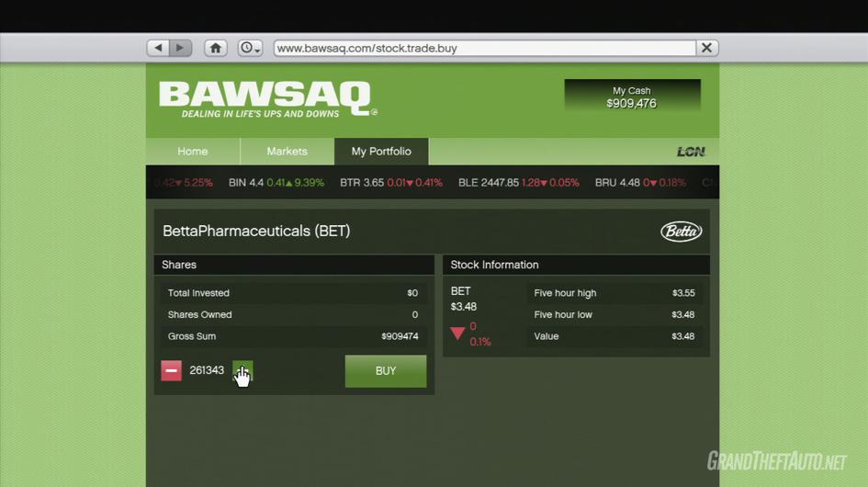Select BLE 2447.85 ticker entry
Screen dimensions: 868x487
coord(519,182)
